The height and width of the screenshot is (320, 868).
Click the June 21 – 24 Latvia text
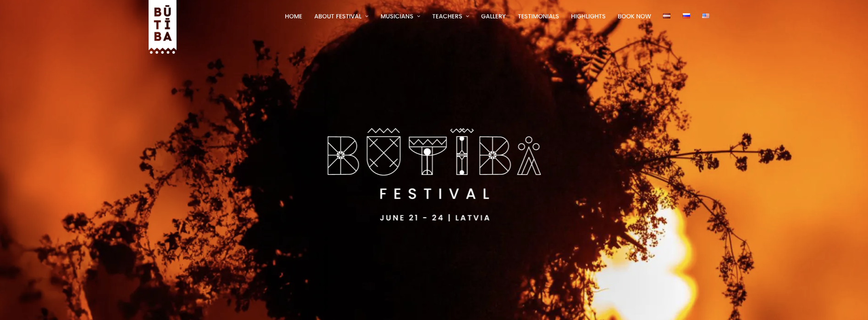(x=435, y=218)
